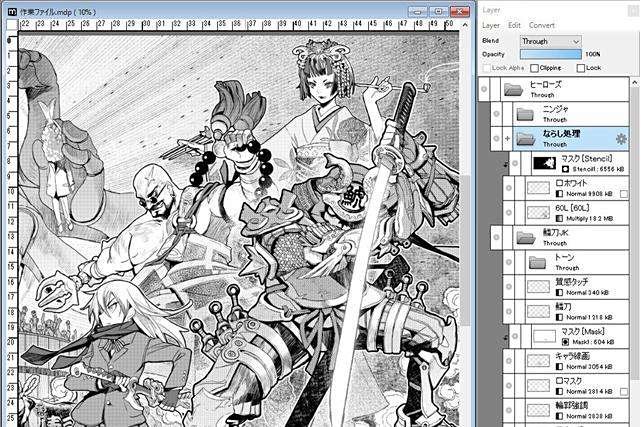Viewport: 641px width, 427px height.
Task: Toggle visibility of ニンジャ folder
Action: point(496,114)
